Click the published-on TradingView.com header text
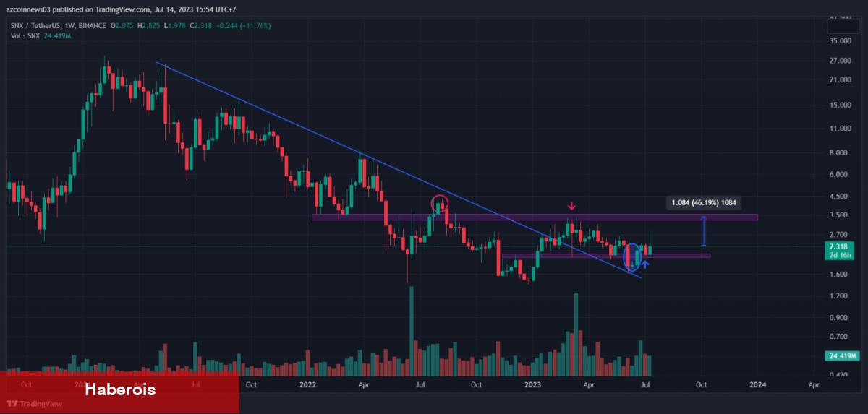The height and width of the screenshot is (414, 868). click(x=121, y=9)
